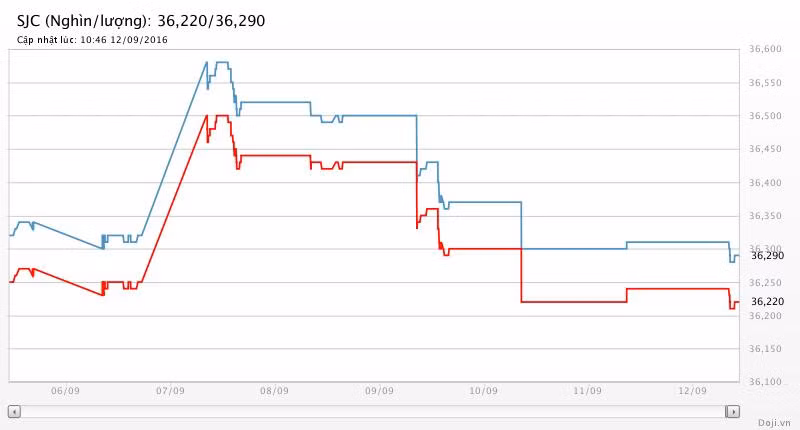Click the 36,290 current sell price label
This screenshot has height=430, width=800.
767,256
